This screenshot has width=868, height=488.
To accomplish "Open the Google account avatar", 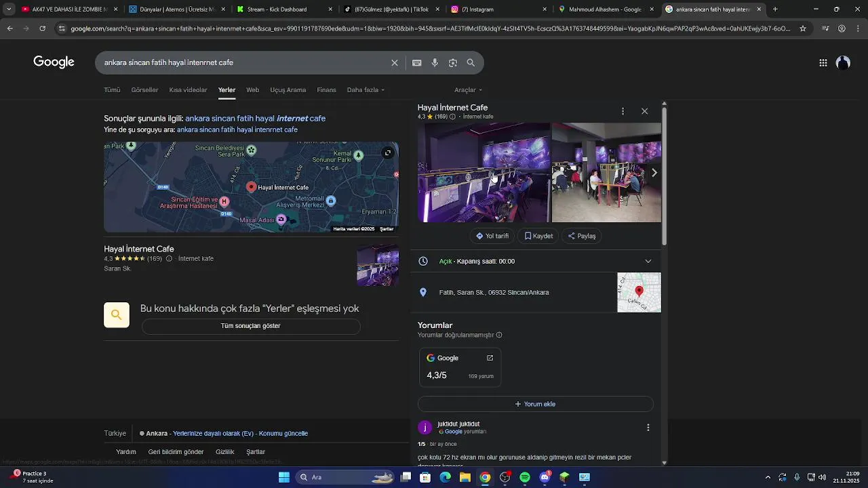I will 843,63.
